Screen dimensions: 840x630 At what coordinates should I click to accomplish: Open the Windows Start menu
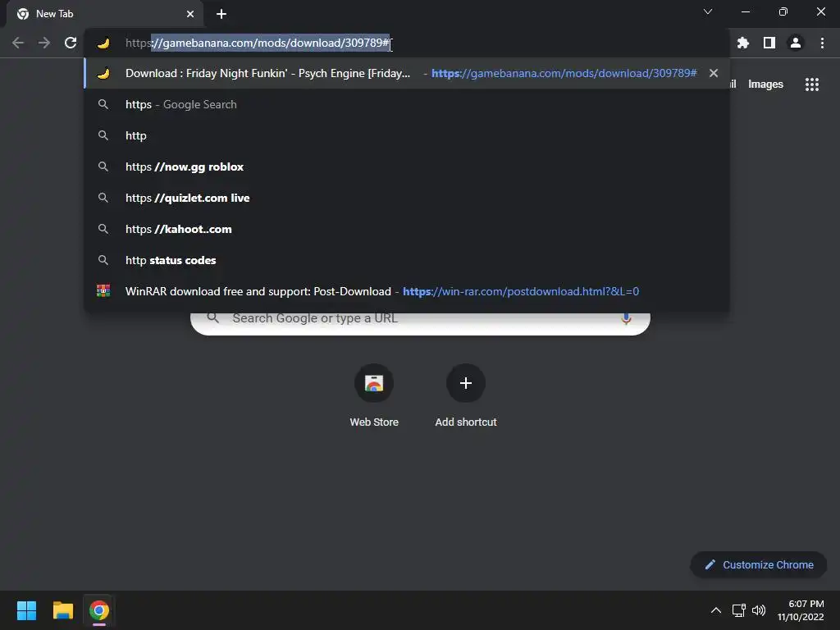(x=26, y=610)
